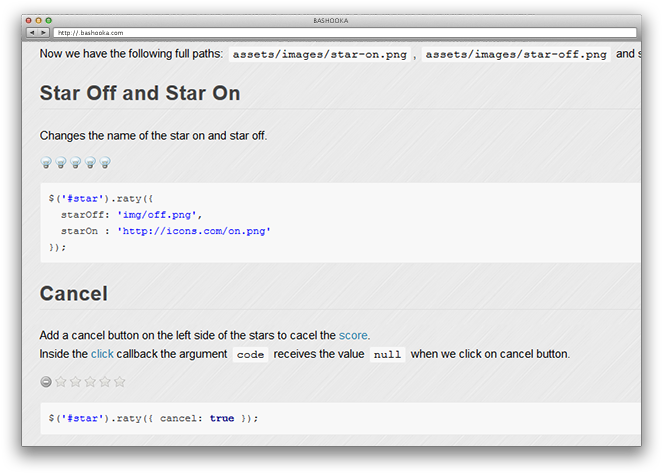Click the yellow minimize window button
Viewport: 662px width, 473px height.
pos(38,20)
